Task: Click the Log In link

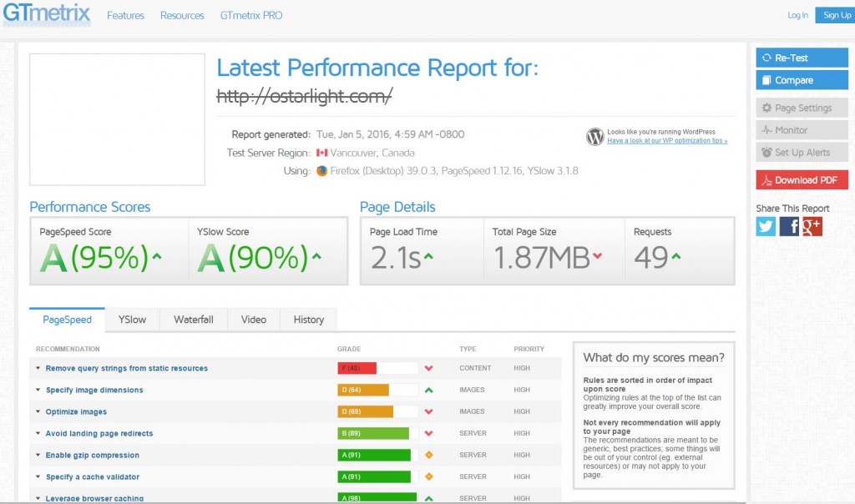Action: [x=797, y=15]
